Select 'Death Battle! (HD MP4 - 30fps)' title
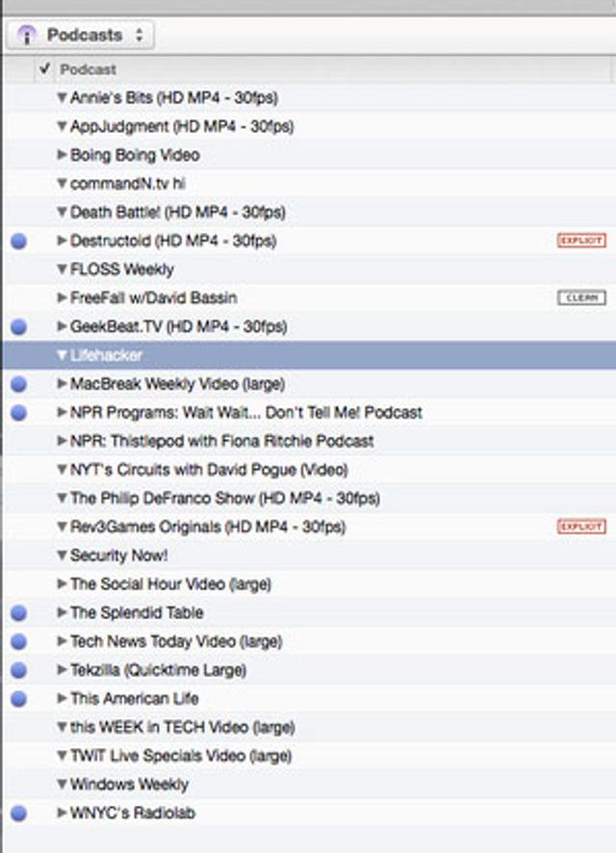The width and height of the screenshot is (616, 853). pos(178,212)
